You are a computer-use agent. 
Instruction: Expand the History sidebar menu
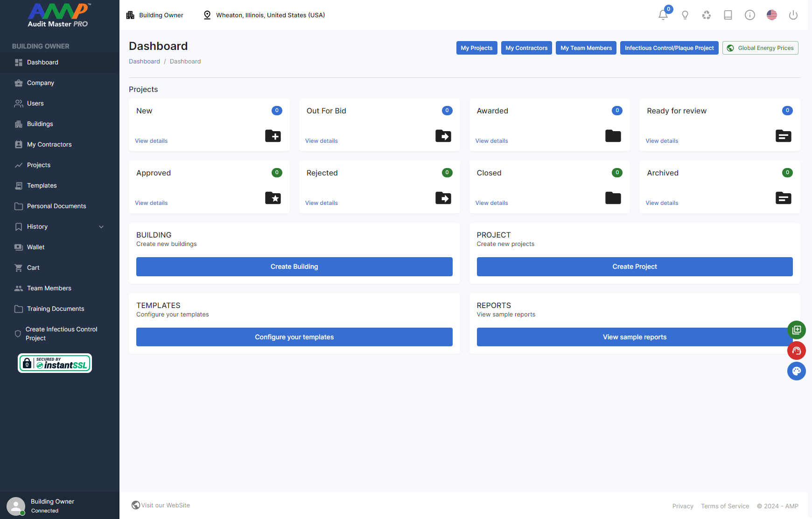click(x=60, y=226)
